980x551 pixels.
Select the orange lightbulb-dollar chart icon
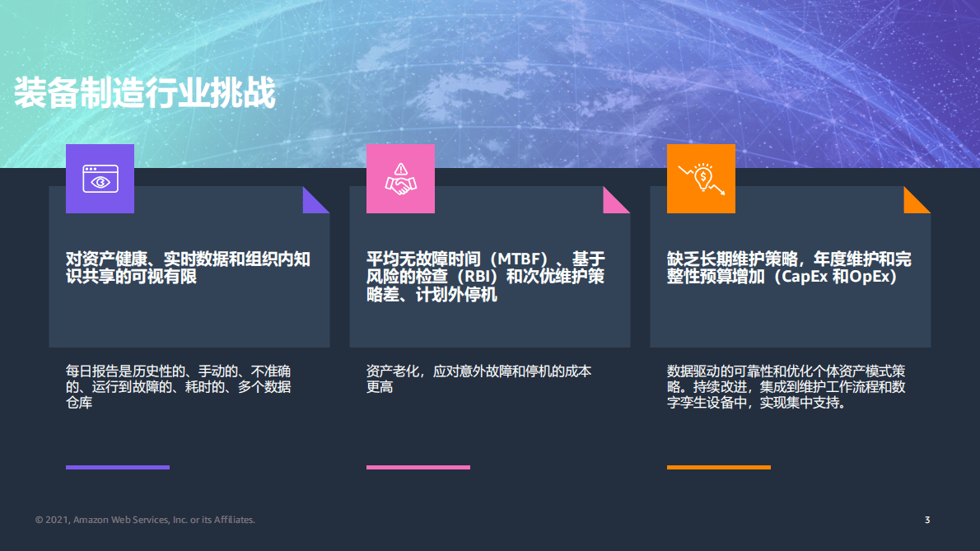coord(701,179)
